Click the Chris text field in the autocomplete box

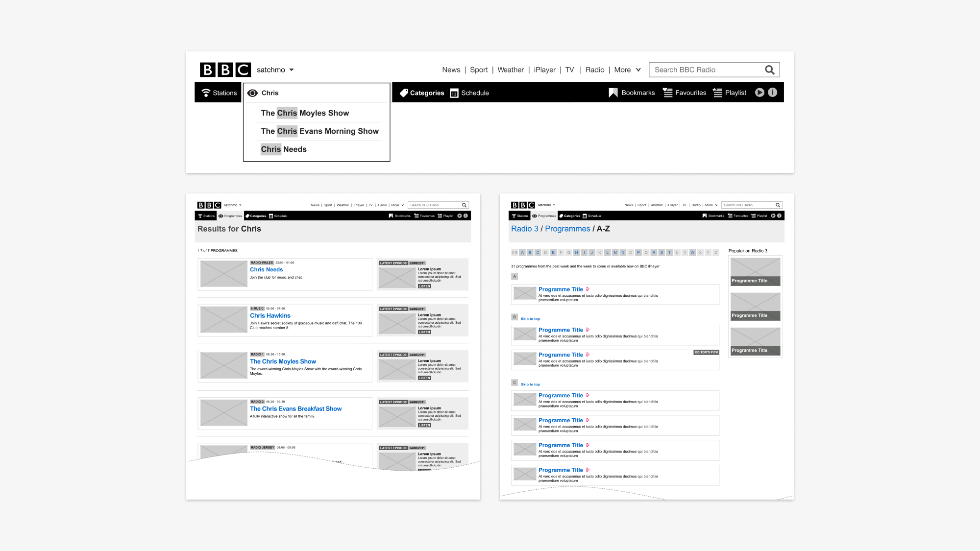click(317, 93)
